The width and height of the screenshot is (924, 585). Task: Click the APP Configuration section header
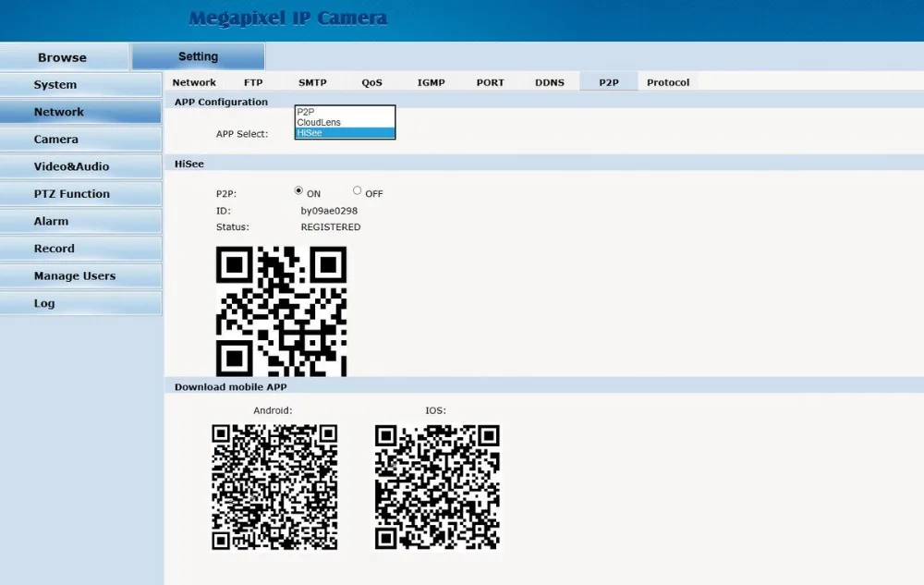221,102
